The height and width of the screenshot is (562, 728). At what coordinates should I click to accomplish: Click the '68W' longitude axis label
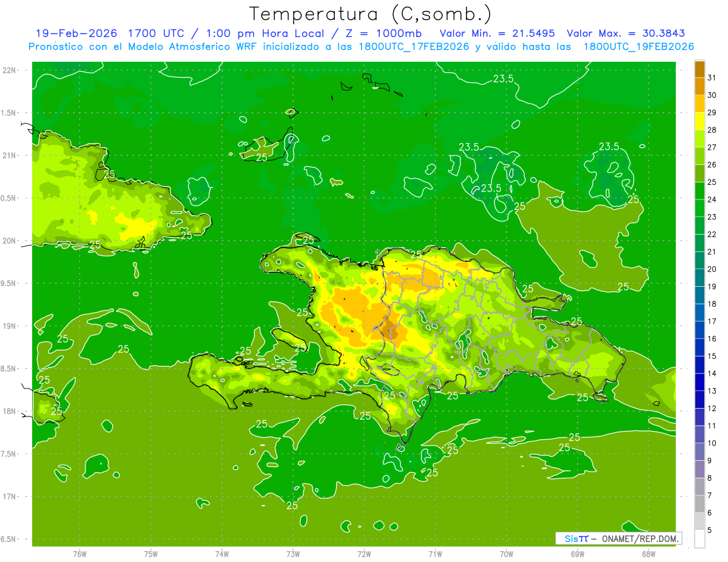[x=649, y=554]
